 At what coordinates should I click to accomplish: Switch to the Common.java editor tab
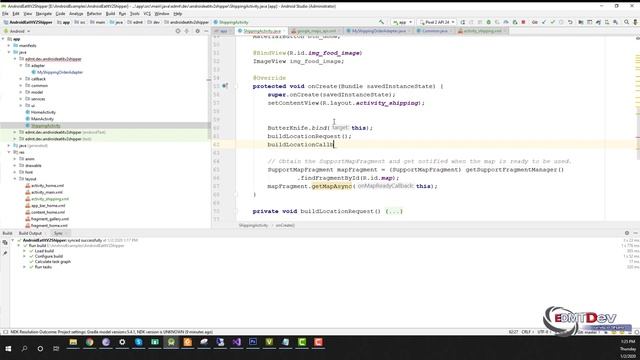[x=435, y=31]
